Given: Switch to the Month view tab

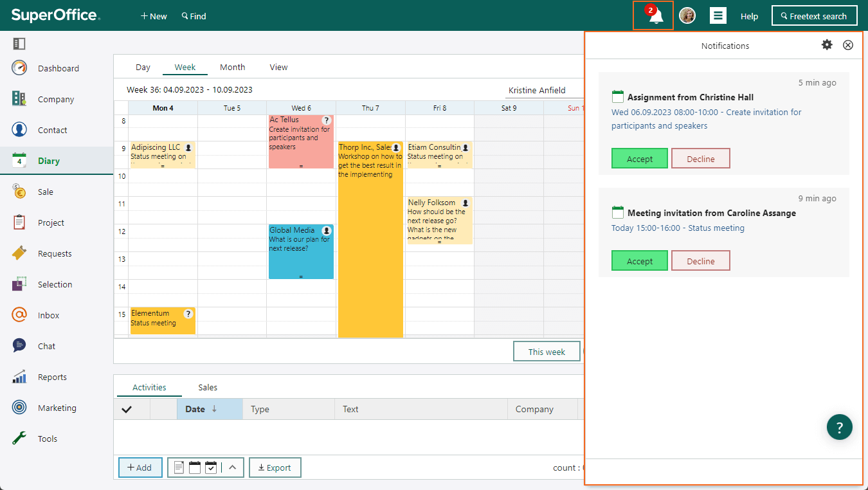Looking at the screenshot, I should (232, 67).
